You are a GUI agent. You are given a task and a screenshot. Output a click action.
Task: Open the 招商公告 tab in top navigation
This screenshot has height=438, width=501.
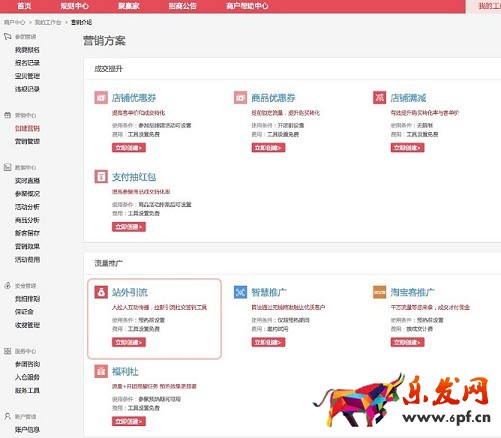(x=182, y=6)
